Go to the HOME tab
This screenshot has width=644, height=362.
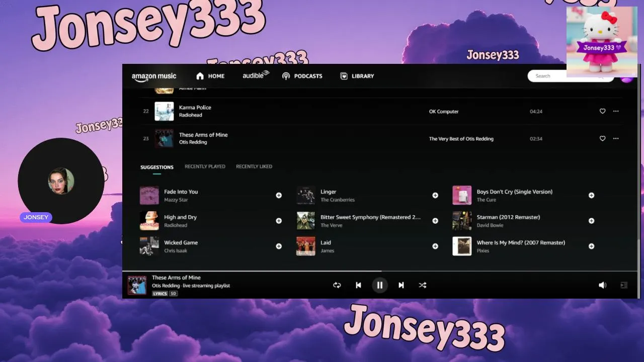(x=210, y=76)
